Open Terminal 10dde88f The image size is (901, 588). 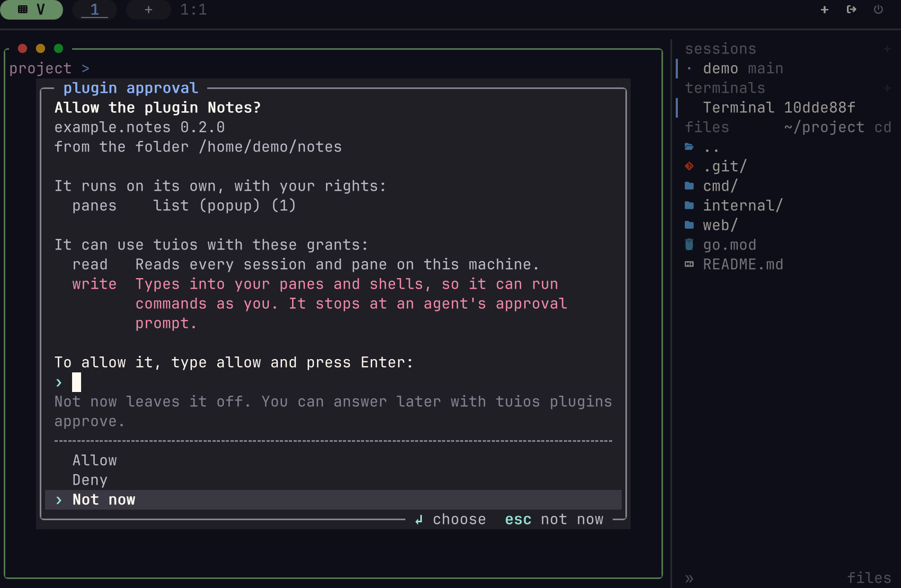pos(788,108)
